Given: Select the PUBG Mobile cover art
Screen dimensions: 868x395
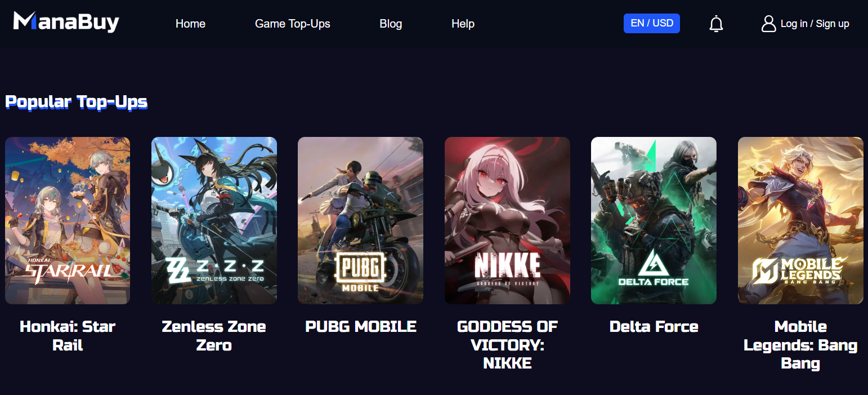Looking at the screenshot, I should point(360,220).
